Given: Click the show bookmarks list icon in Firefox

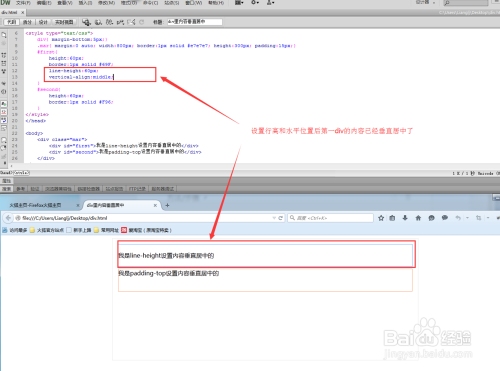Looking at the screenshot, I should tap(392, 218).
